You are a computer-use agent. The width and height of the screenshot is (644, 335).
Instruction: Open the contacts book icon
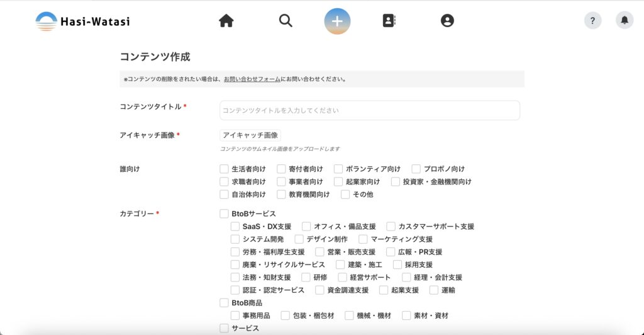[x=389, y=21]
